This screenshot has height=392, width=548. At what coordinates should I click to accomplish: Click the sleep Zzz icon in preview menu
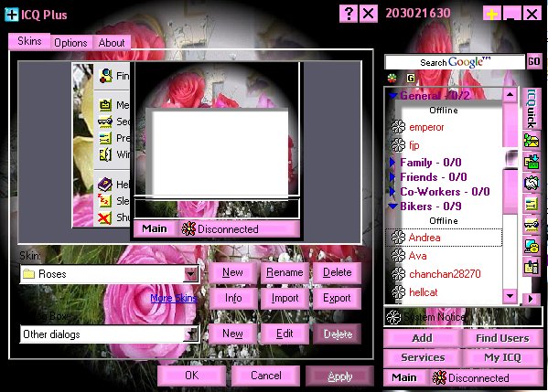tap(104, 201)
